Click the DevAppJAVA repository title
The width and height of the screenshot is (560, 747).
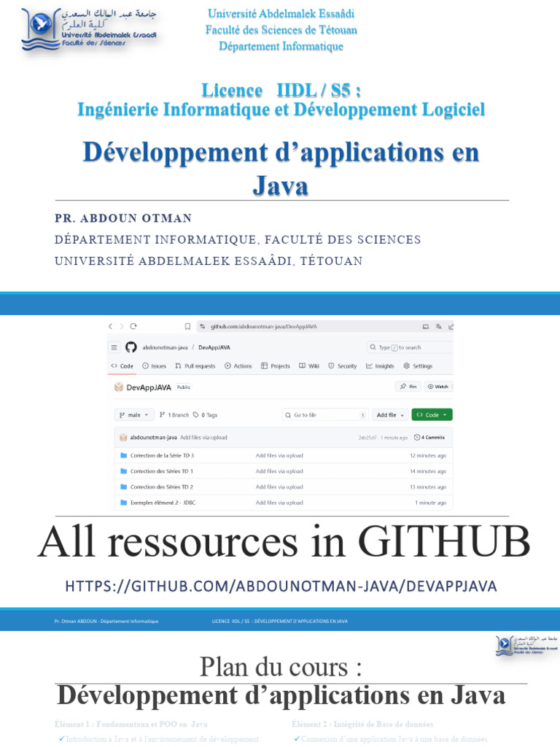coord(149,387)
